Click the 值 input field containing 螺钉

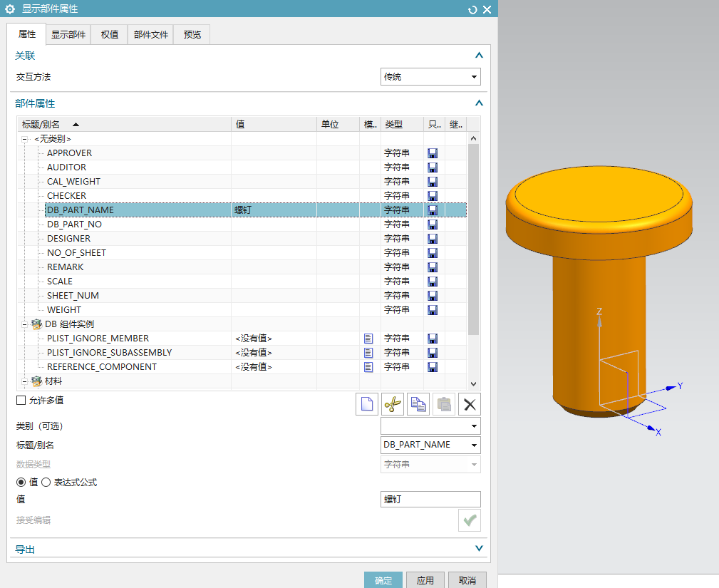pyautogui.click(x=430, y=499)
